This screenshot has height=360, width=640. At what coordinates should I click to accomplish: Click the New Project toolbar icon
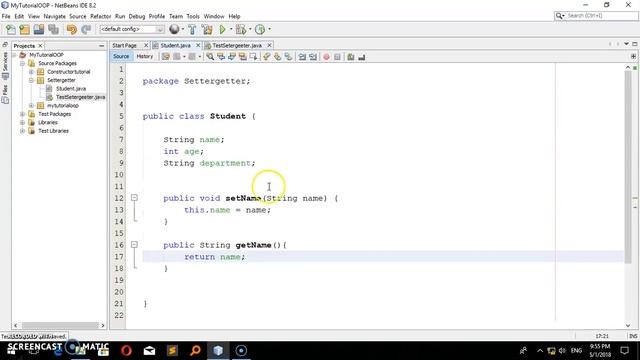click(x=24, y=29)
